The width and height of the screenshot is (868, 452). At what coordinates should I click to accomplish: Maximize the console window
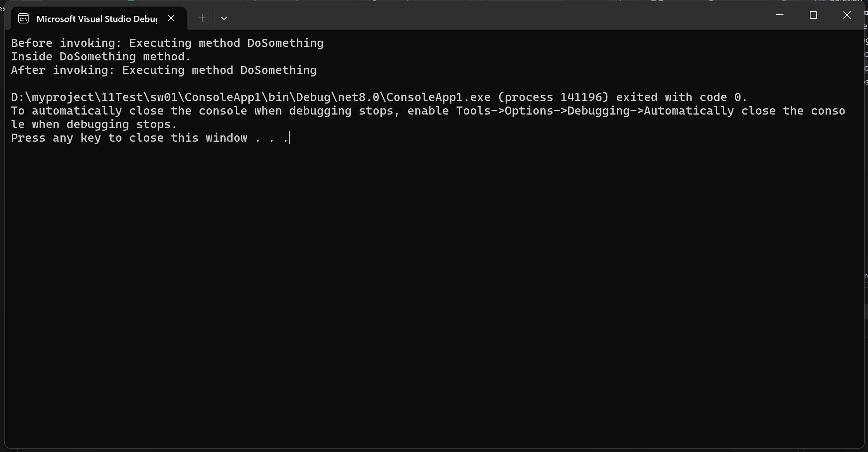coord(813,15)
